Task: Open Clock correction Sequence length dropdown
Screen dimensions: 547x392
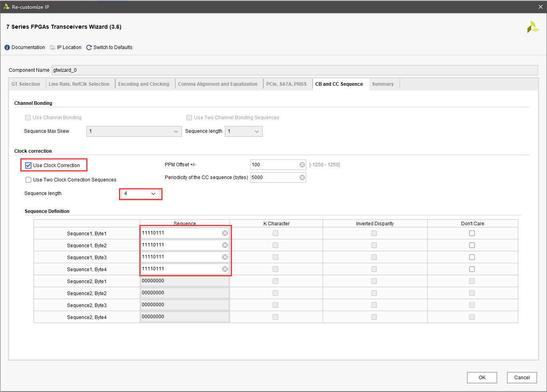Action: click(141, 194)
